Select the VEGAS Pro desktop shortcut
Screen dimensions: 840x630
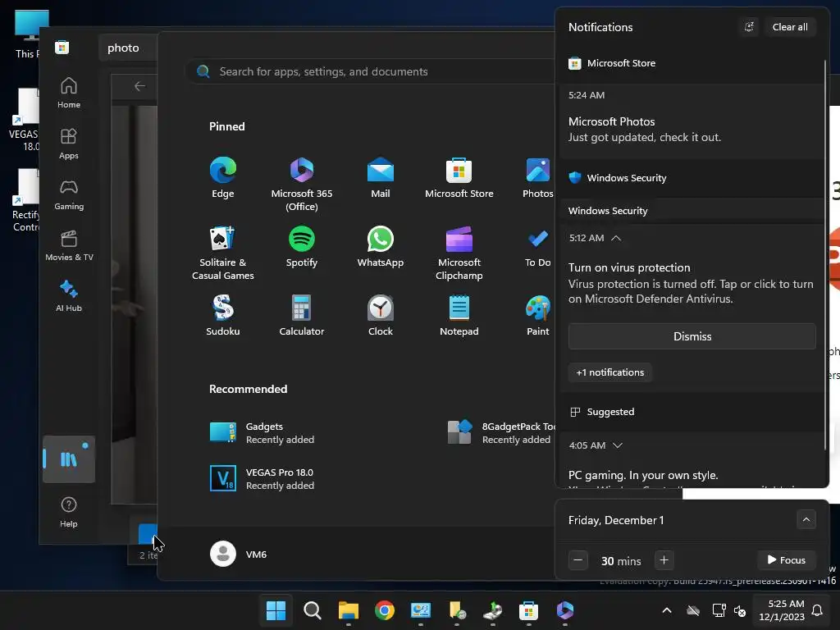coord(24,120)
